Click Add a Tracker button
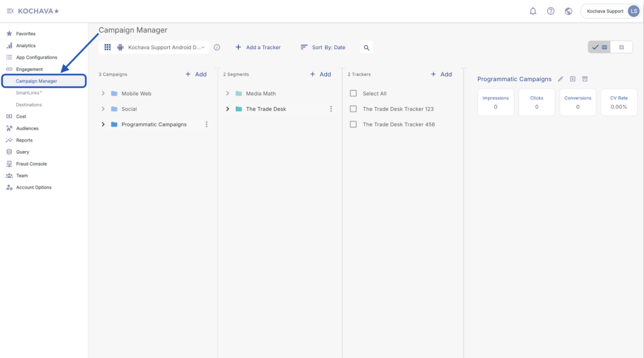The height and width of the screenshot is (358, 644). (258, 47)
